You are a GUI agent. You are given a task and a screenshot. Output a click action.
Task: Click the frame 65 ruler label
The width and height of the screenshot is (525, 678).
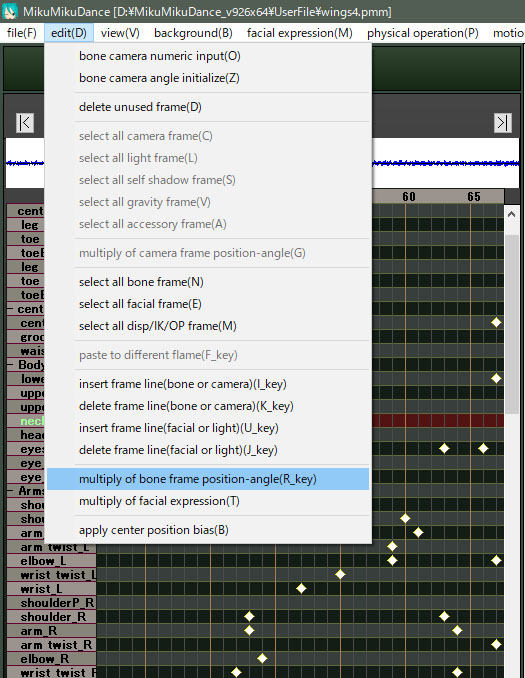click(474, 197)
